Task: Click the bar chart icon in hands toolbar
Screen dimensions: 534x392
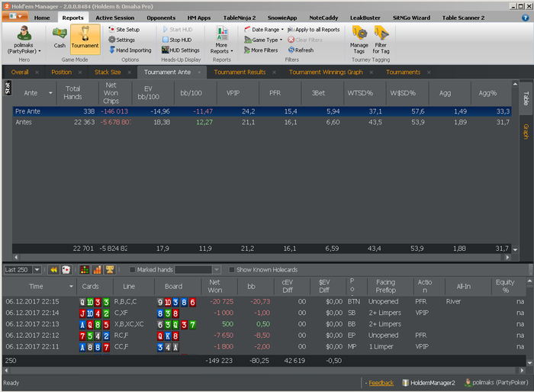Action: pos(97,270)
